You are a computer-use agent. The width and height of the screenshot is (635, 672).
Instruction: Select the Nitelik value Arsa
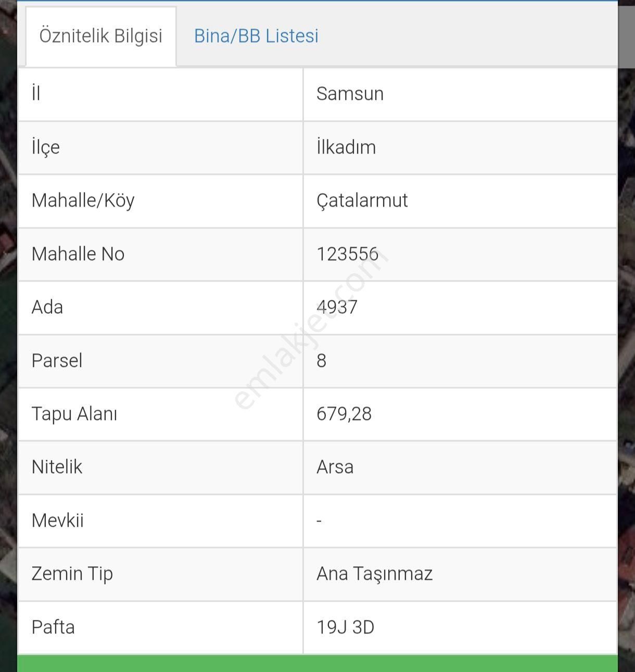pos(335,467)
